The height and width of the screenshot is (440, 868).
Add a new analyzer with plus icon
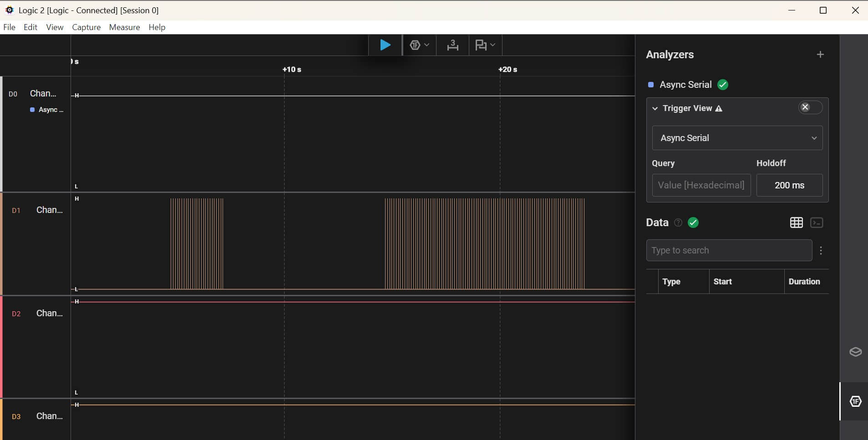820,55
